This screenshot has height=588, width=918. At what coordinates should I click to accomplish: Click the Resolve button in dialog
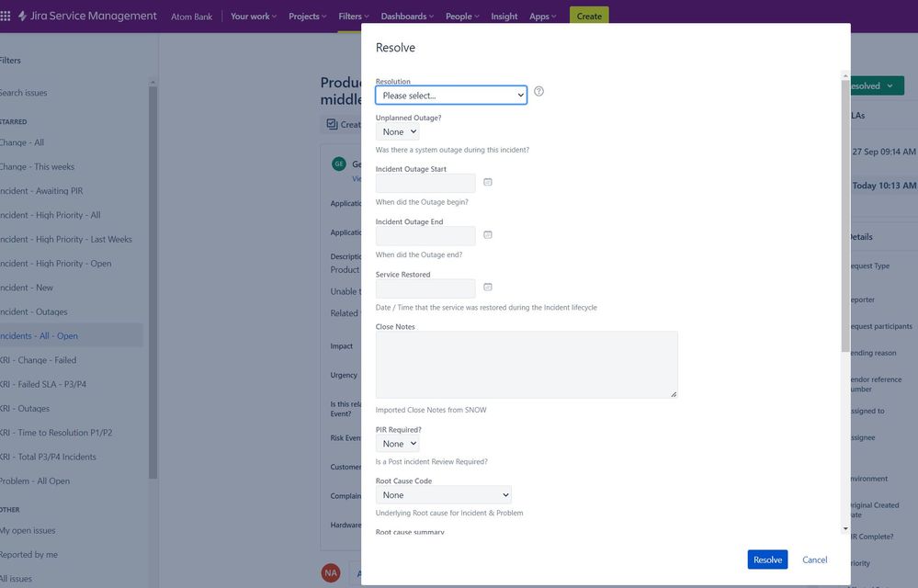pos(767,560)
